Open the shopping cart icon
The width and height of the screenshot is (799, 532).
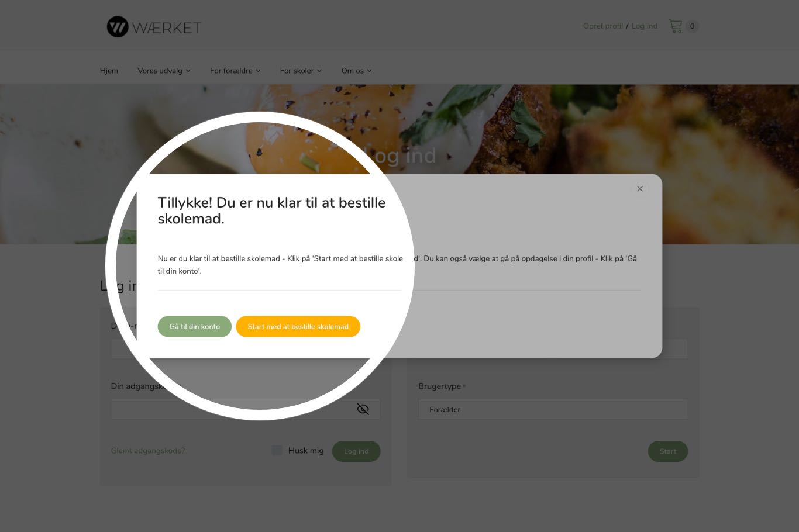(x=676, y=26)
